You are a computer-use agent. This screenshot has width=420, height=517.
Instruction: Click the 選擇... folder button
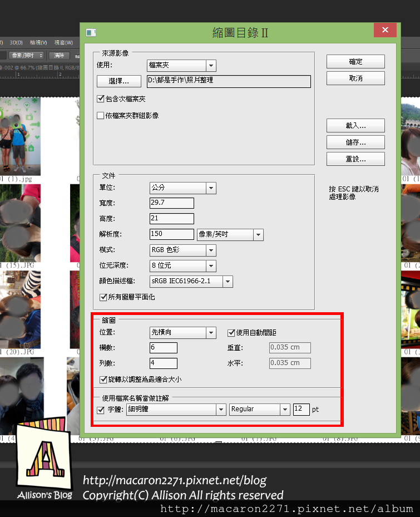pos(118,81)
